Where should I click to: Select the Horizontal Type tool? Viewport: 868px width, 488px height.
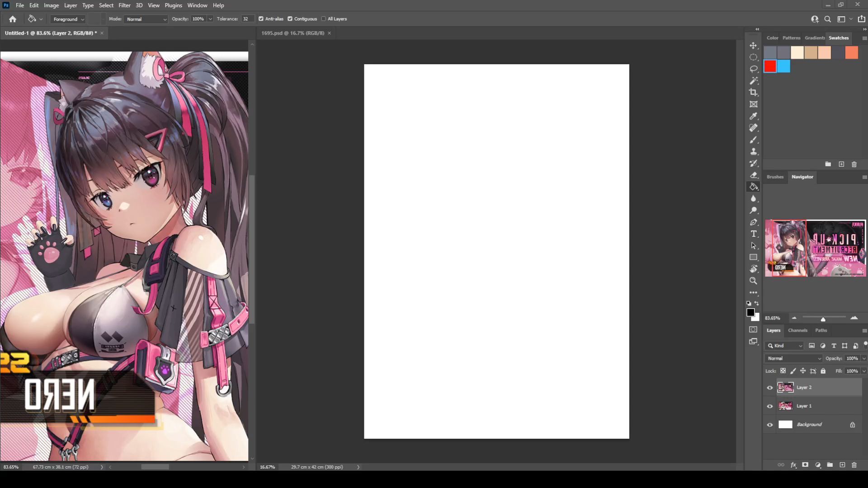point(753,234)
